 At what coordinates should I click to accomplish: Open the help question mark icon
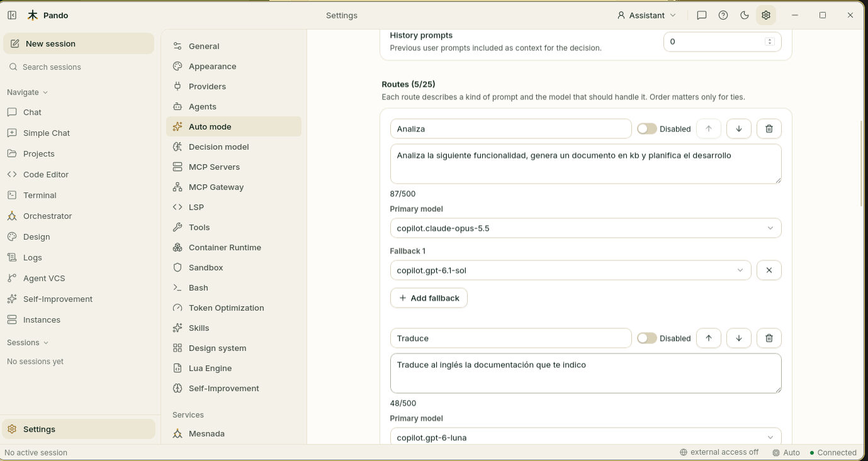pyautogui.click(x=723, y=15)
